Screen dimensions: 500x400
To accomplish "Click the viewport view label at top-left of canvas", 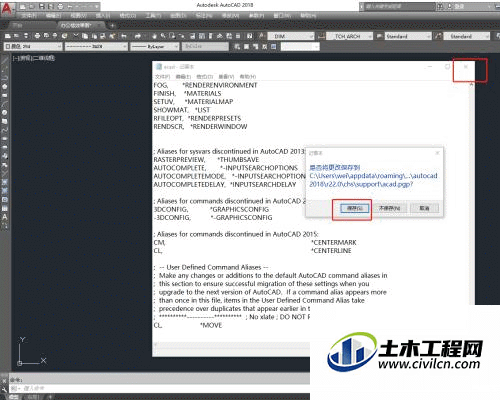I will coord(34,58).
